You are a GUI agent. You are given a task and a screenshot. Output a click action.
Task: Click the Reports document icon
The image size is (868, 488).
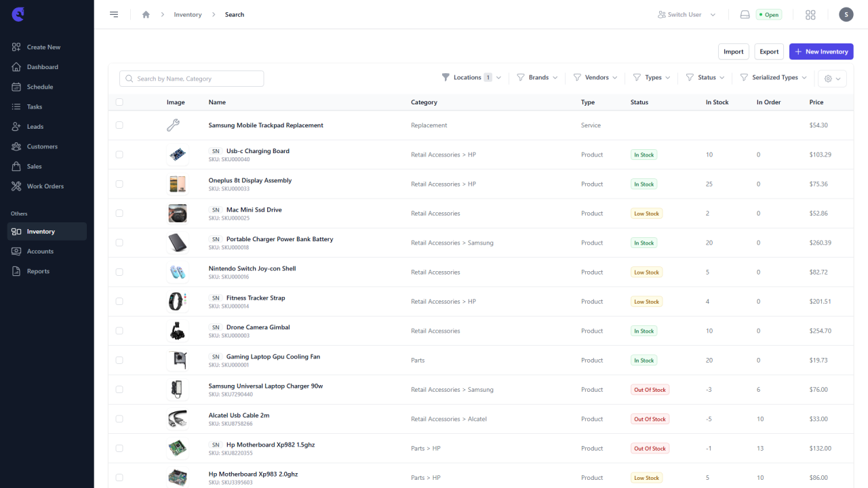point(16,271)
